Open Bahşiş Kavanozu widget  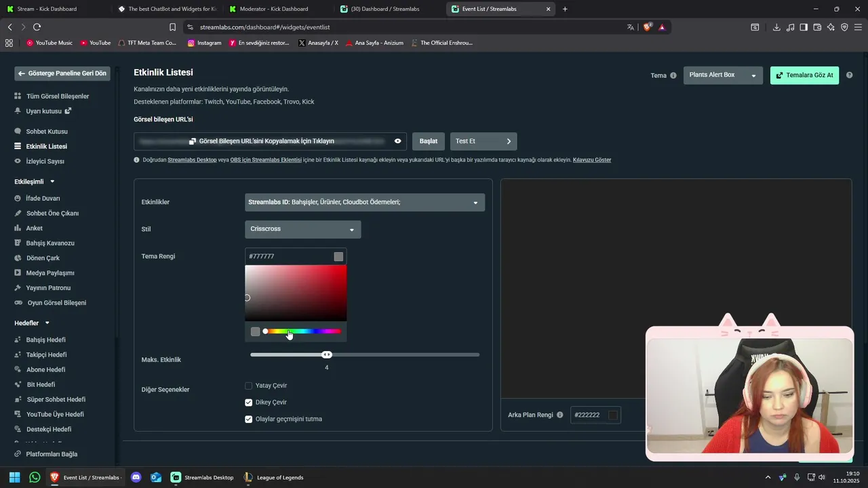coord(50,243)
